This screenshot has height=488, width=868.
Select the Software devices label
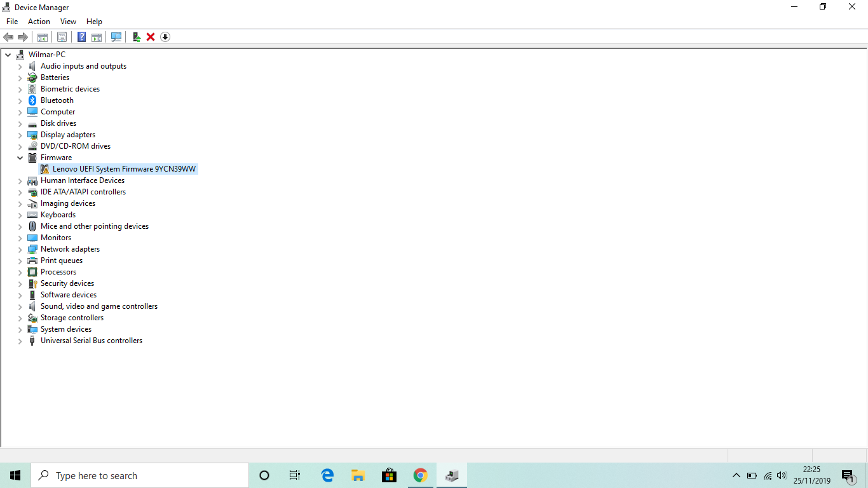pos(69,295)
